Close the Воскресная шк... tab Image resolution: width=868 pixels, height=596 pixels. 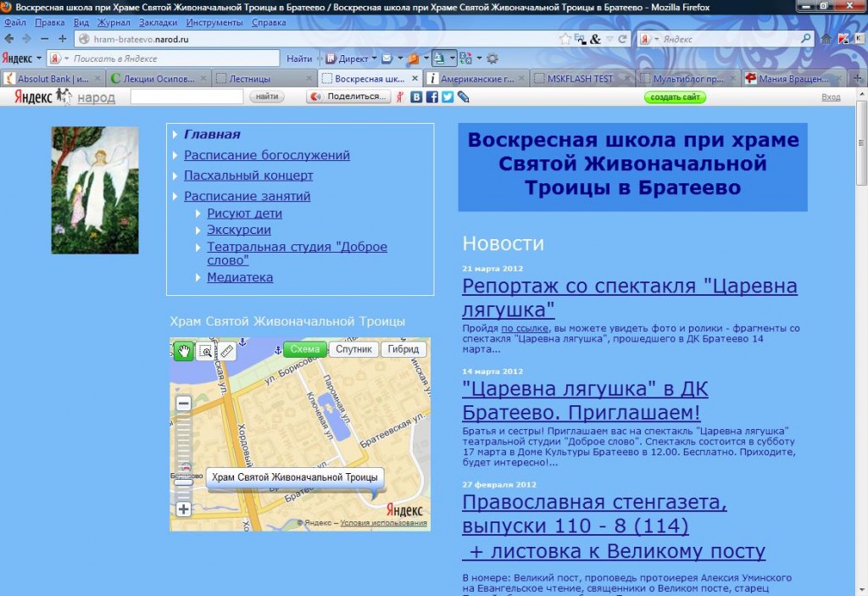click(415, 79)
